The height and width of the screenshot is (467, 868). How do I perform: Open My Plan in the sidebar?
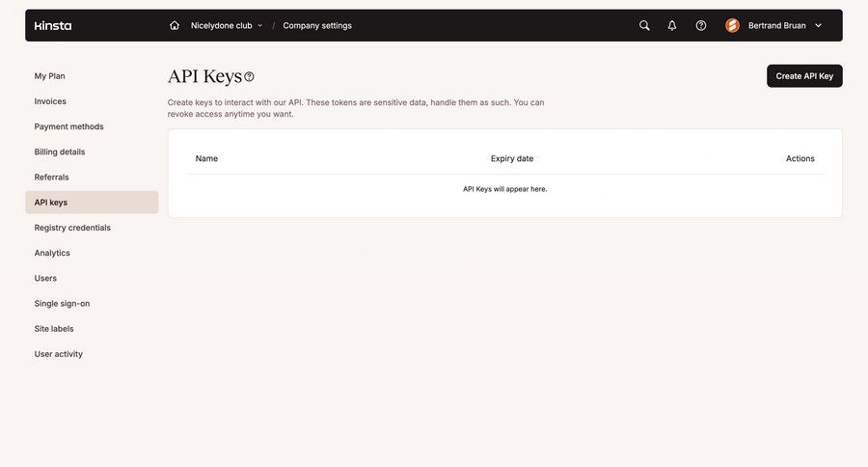click(50, 76)
